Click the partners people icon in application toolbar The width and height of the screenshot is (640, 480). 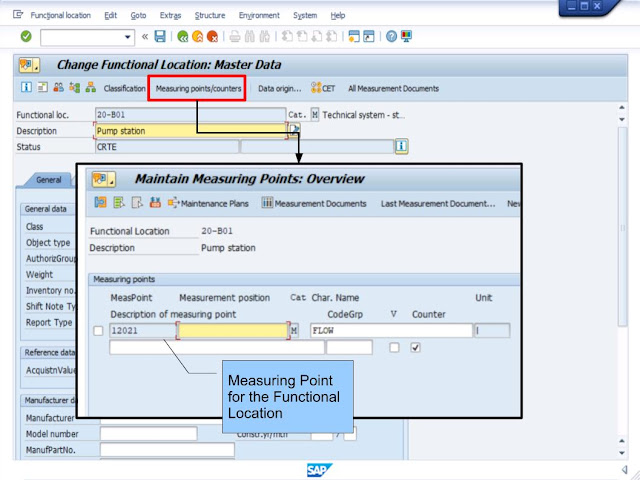pos(58,87)
